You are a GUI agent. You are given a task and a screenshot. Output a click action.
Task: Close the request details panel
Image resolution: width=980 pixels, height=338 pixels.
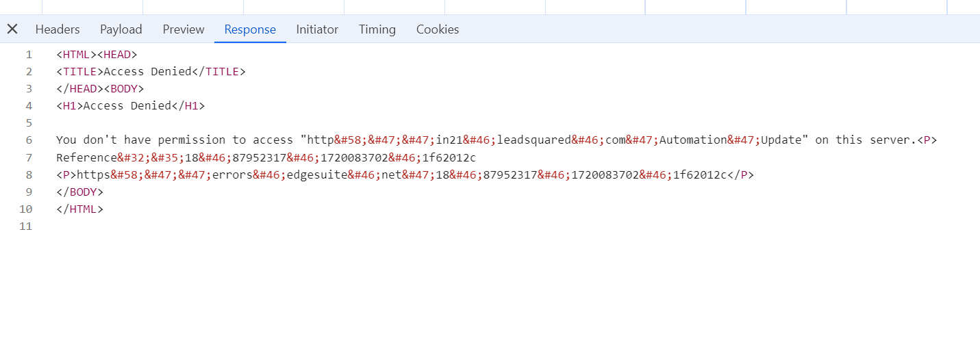coord(12,29)
